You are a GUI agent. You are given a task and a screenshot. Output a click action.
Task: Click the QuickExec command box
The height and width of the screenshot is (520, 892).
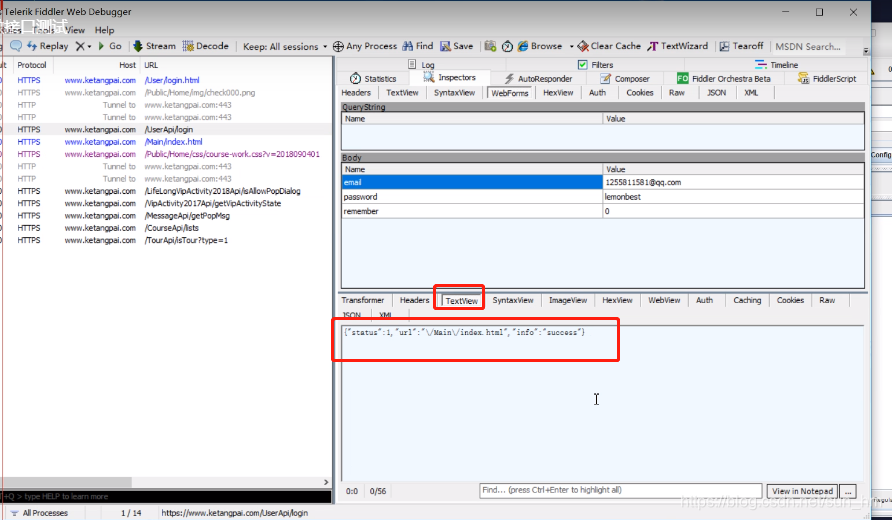pyautogui.click(x=167, y=497)
